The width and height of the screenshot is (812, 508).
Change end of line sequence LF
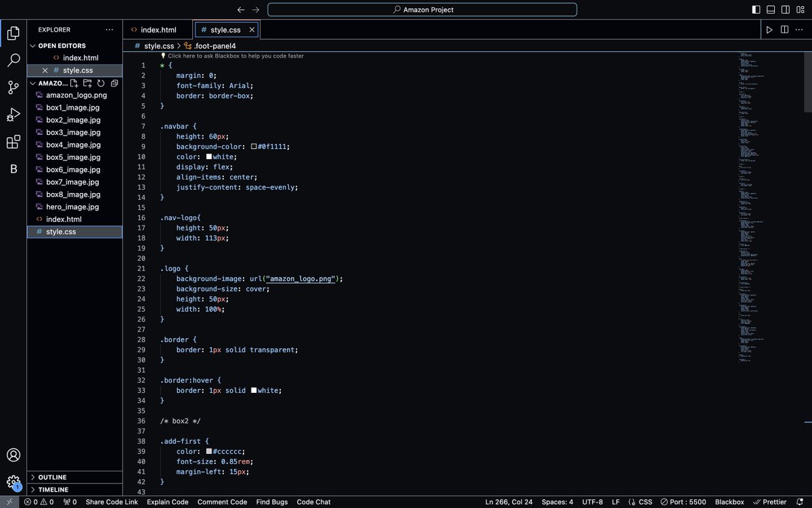[616, 502]
